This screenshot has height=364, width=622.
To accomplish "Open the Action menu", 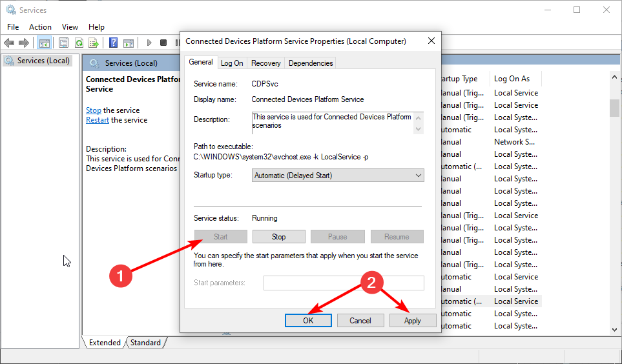I will click(x=40, y=27).
